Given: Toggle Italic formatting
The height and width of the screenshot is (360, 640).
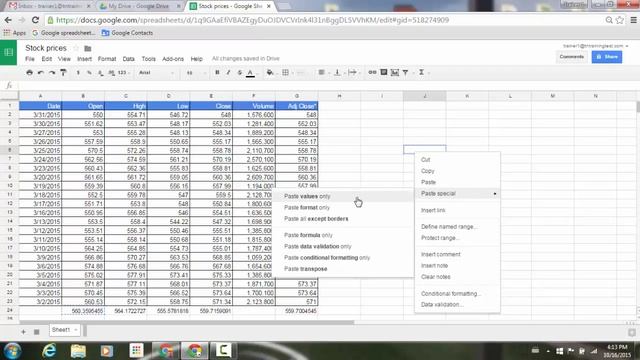Looking at the screenshot, I should (228, 73).
